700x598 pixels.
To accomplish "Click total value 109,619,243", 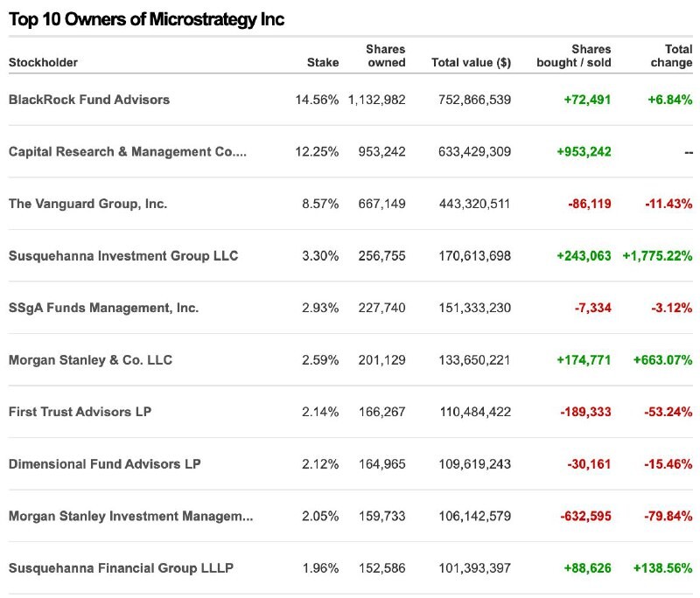I will [x=474, y=463].
